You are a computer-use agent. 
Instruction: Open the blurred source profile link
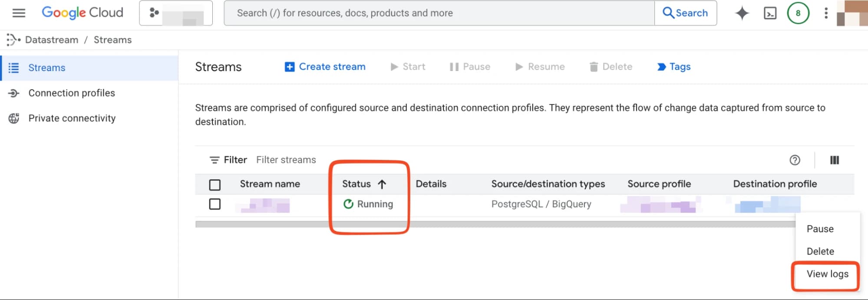coord(661,205)
